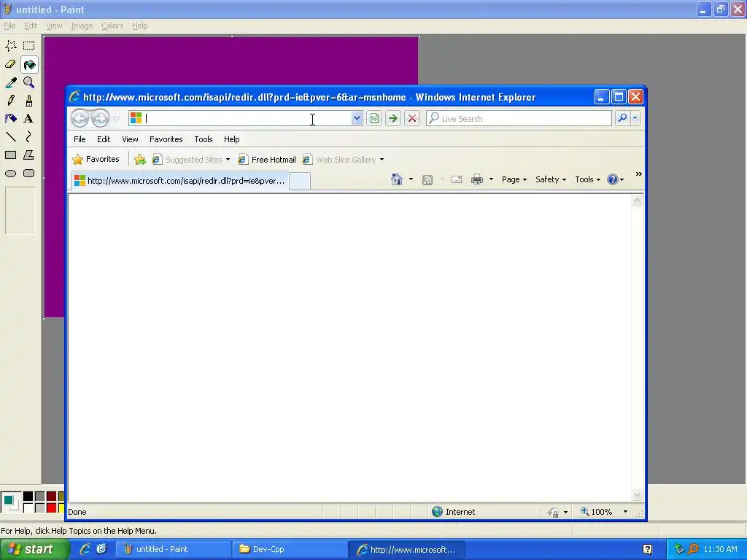Select the Line tool in Paint
The height and width of the screenshot is (560, 747).
point(11,137)
